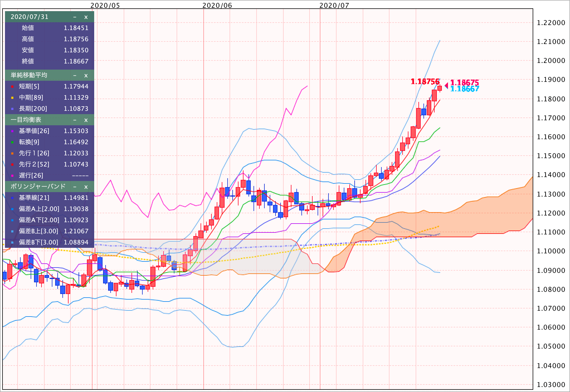Collapse the 単純移動平均 panel

tap(75, 75)
